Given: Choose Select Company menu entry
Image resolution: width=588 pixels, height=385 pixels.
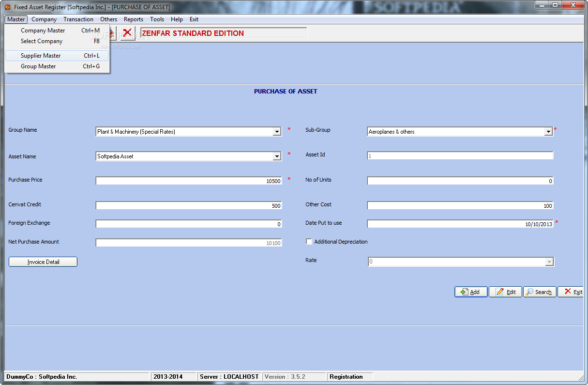Looking at the screenshot, I should tap(57, 41).
